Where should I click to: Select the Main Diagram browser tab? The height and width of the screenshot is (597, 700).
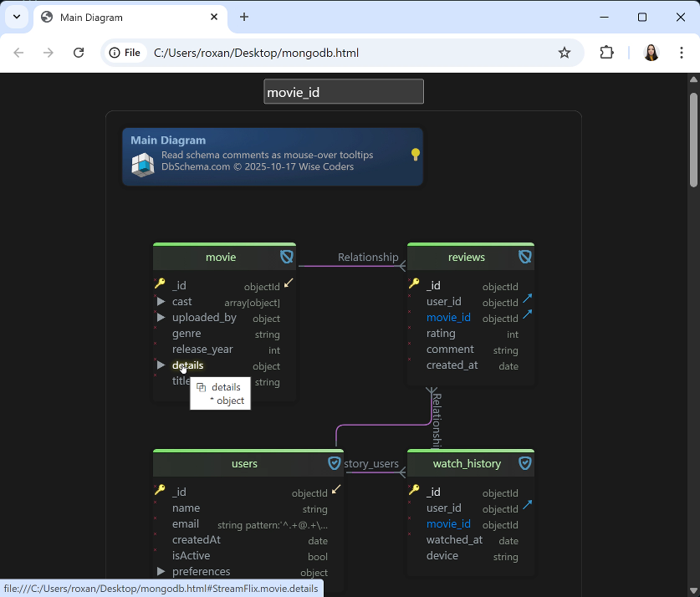[x=130, y=18]
